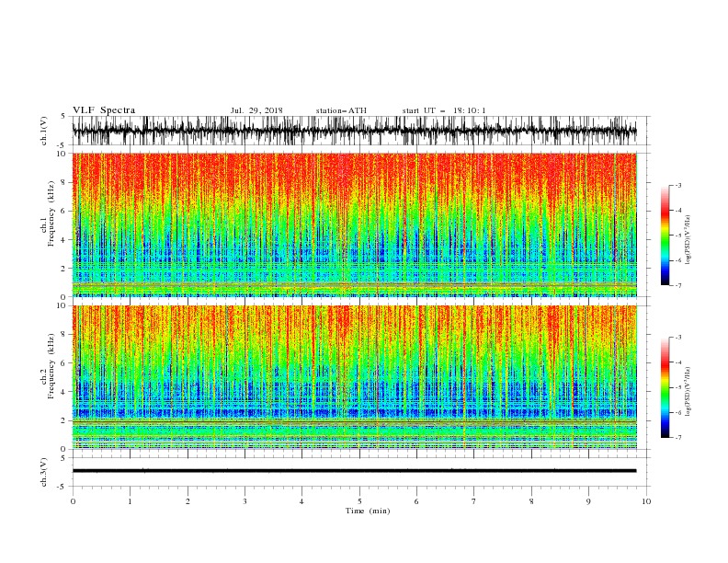Screen dimensions: 728x563
Task: Click the ch.1 "Frequency (kHz)" axis label
Action: 51,213
